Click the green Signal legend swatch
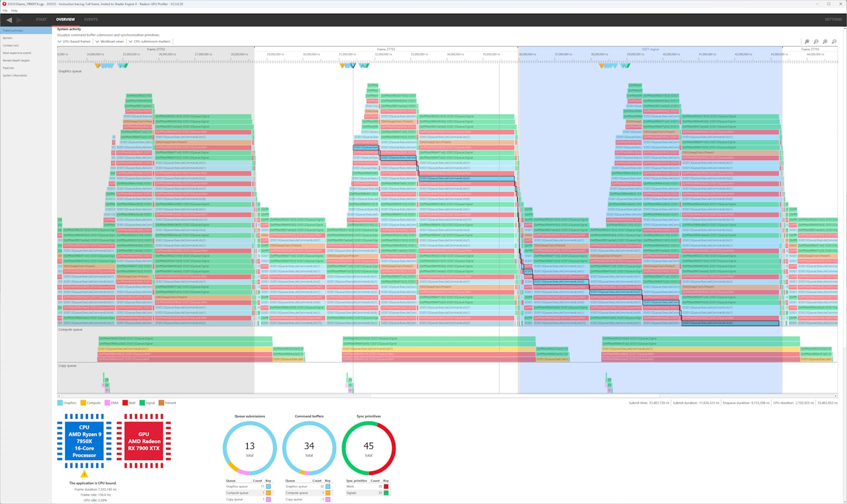The width and height of the screenshot is (847, 504). (x=142, y=403)
